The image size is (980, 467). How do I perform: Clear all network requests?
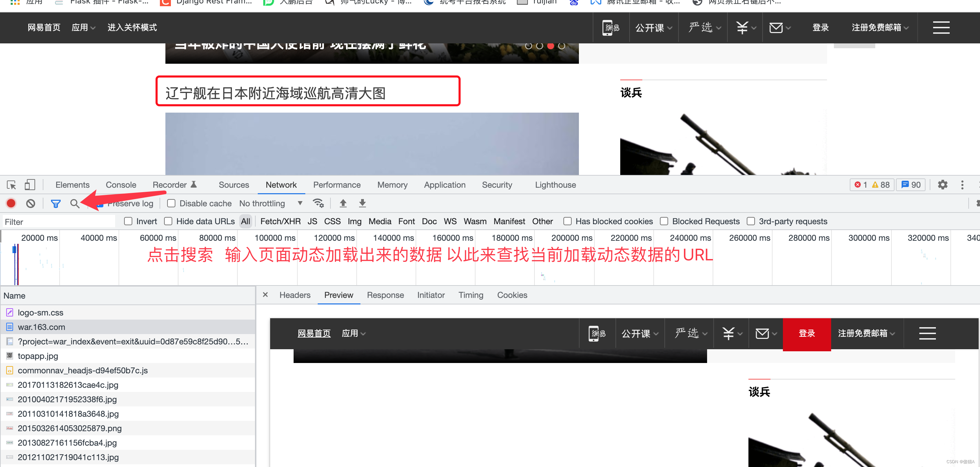click(30, 203)
